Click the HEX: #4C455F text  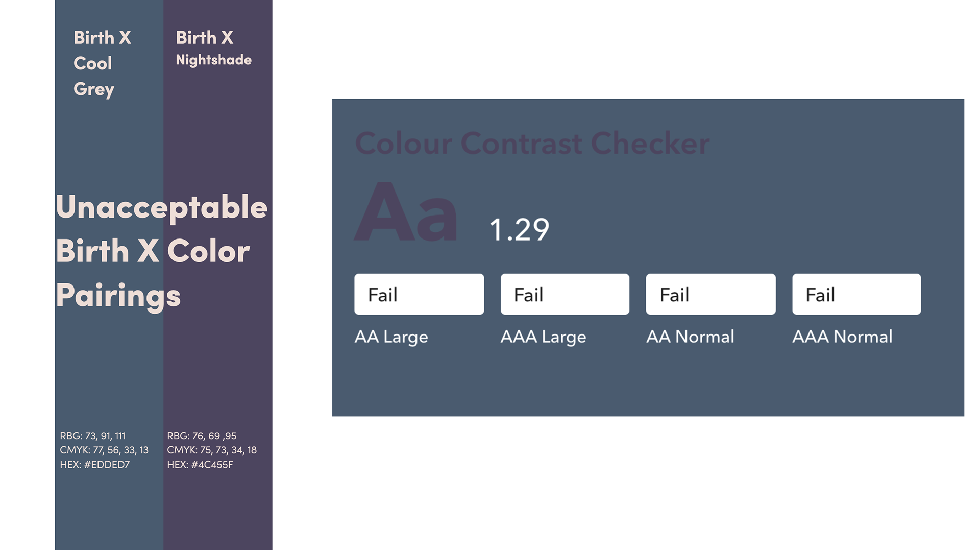pyautogui.click(x=200, y=465)
